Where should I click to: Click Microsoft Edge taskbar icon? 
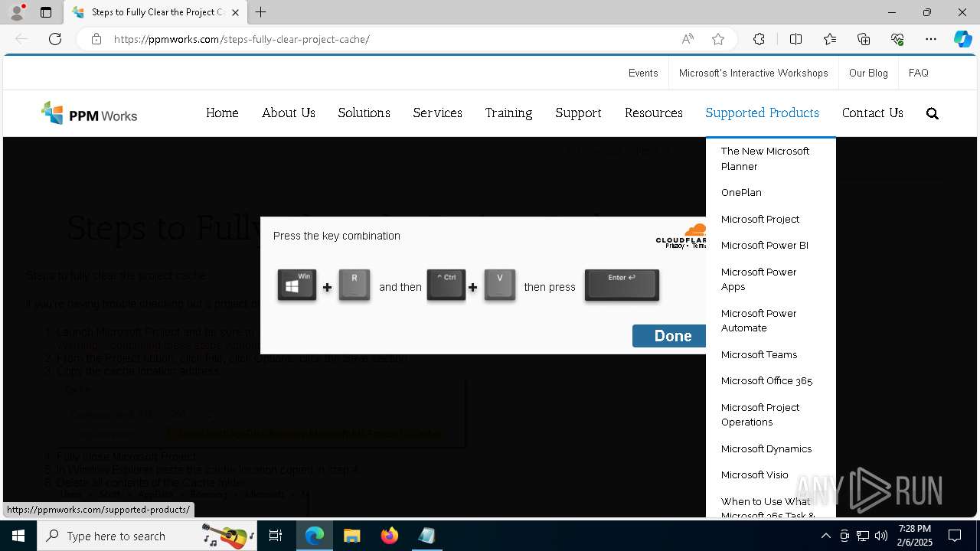click(x=315, y=536)
